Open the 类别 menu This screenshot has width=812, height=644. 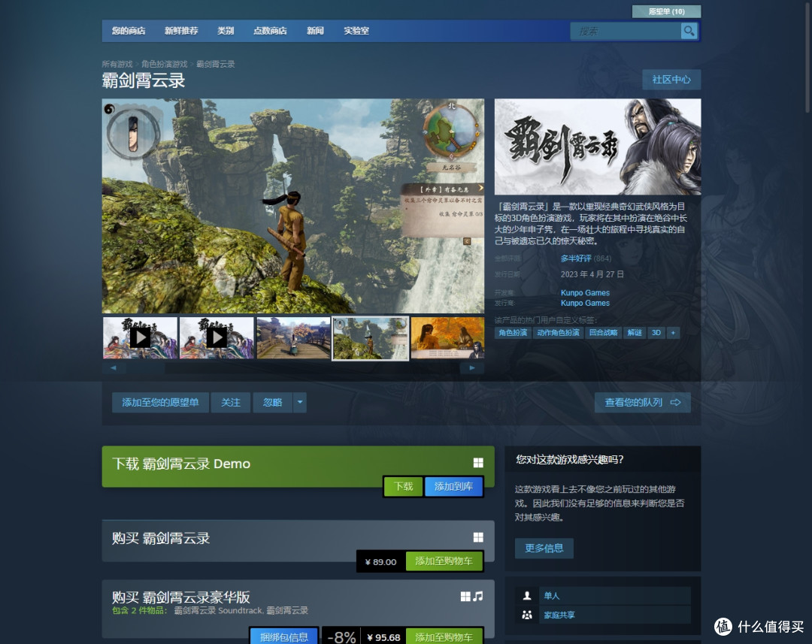tap(226, 31)
